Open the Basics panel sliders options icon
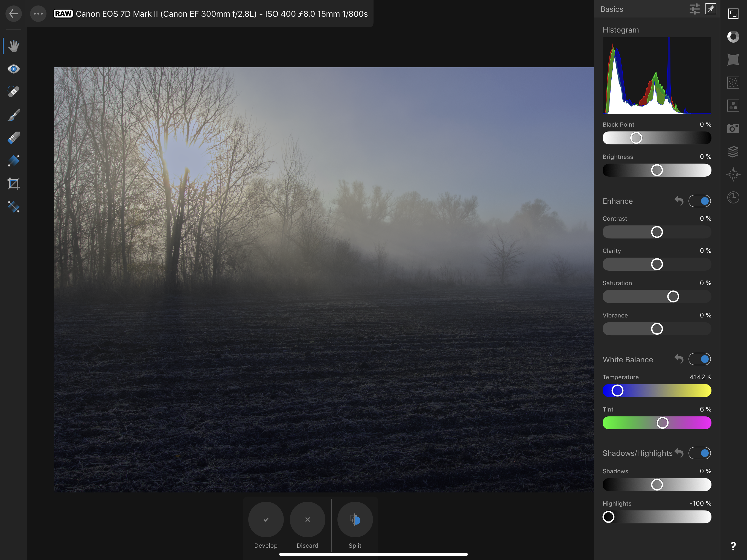Screen dimensions: 747x560 click(x=694, y=9)
